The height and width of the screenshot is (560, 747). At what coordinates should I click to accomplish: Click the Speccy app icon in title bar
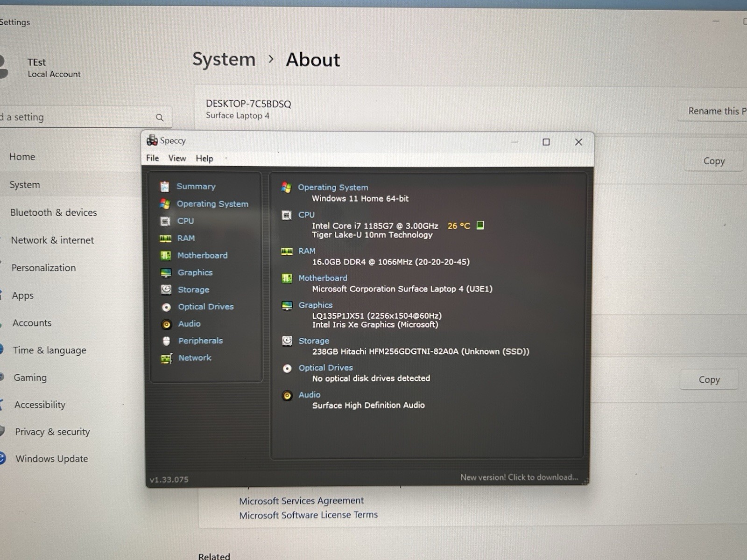(x=152, y=140)
